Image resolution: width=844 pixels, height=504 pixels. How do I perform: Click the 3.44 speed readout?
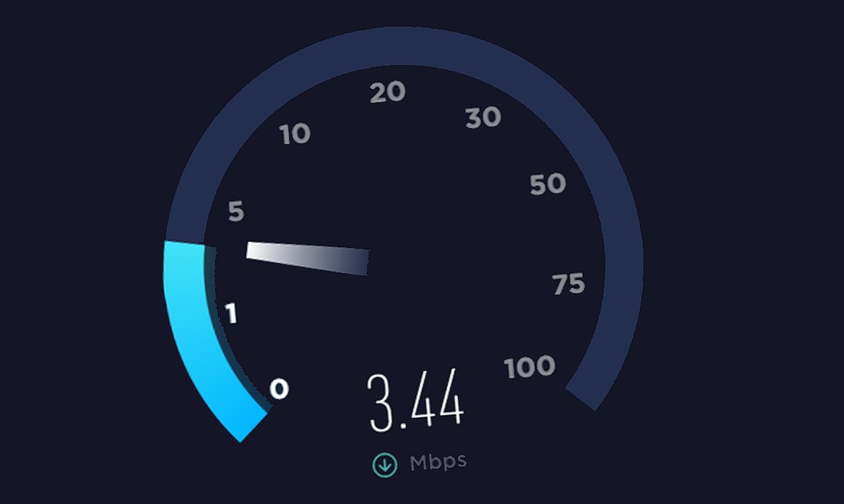(x=415, y=400)
